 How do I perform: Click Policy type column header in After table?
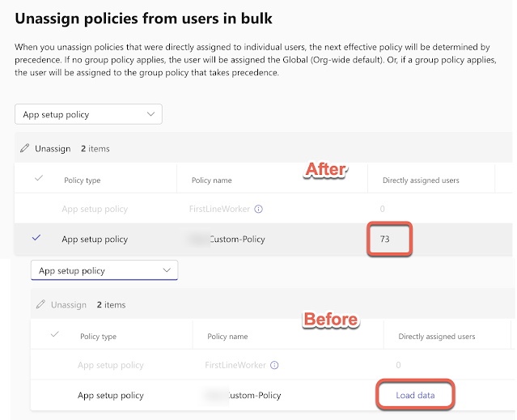[x=82, y=180]
